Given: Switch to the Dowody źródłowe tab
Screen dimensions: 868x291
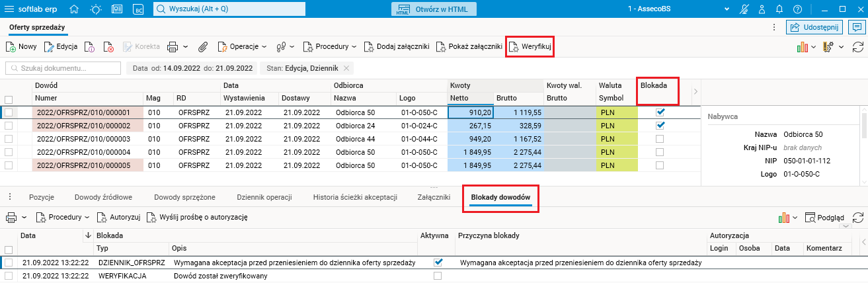Looking at the screenshot, I should point(104,197).
